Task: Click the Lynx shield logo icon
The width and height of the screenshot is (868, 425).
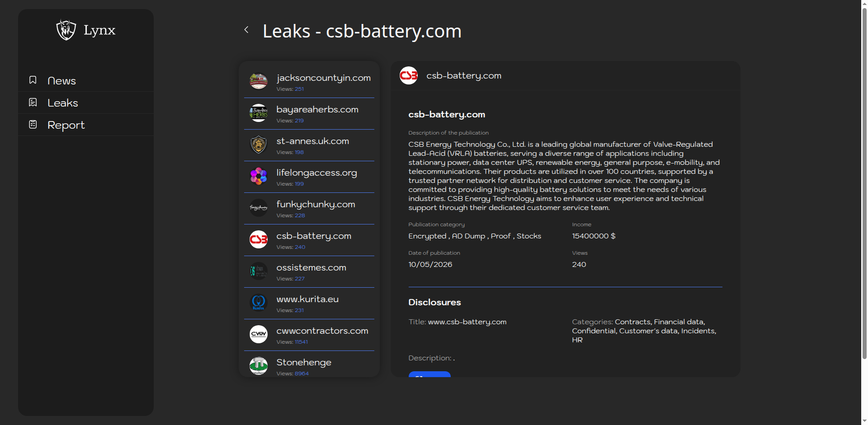Action: coord(66,30)
